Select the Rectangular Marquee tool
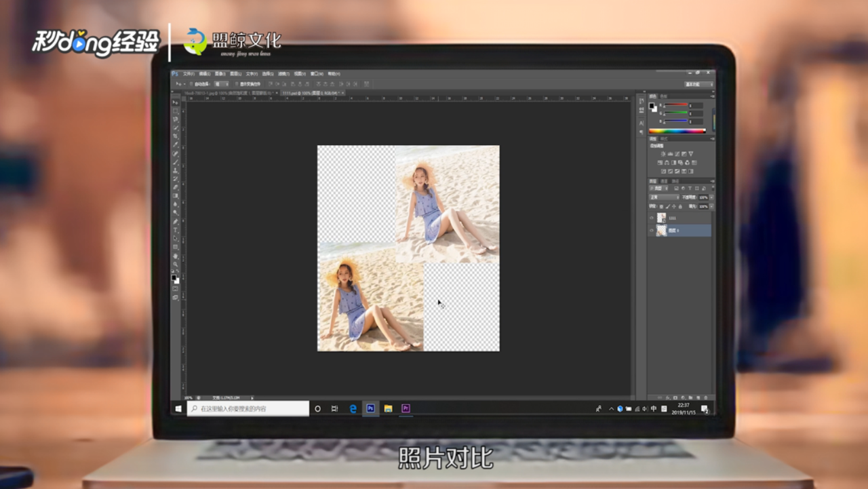 click(176, 111)
